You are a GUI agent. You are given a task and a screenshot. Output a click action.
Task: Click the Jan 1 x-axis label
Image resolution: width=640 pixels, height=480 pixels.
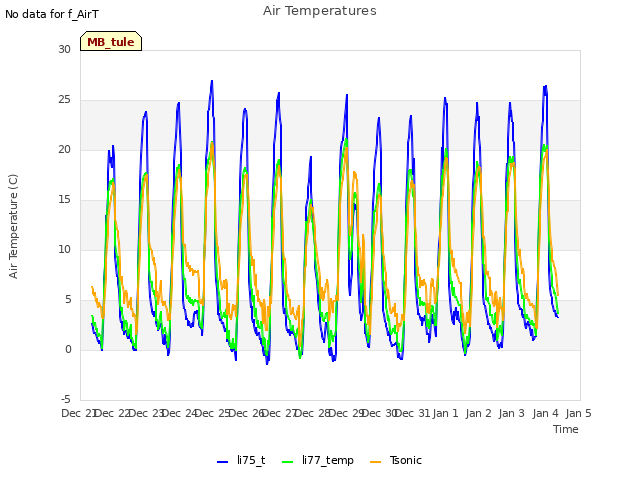pyautogui.click(x=445, y=413)
